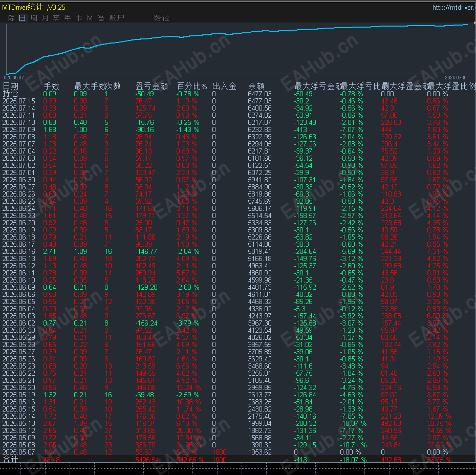476x475 pixels.
Task: Click the 344.44 floating profit on 2025.06.16
Action: [391, 252]
